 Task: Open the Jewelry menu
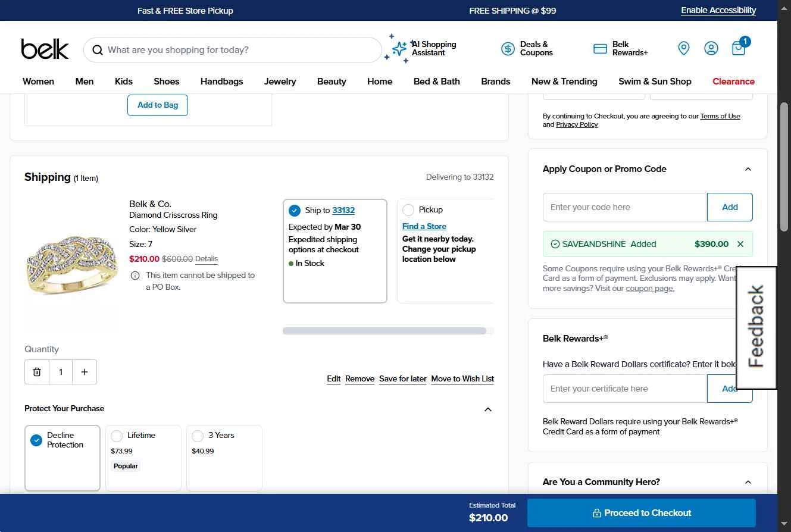pyautogui.click(x=280, y=82)
